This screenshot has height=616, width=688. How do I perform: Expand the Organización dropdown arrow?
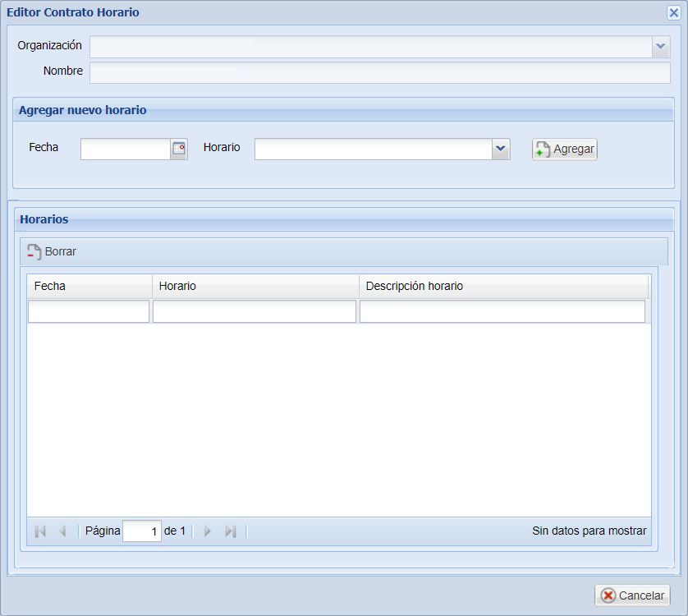tap(661, 47)
